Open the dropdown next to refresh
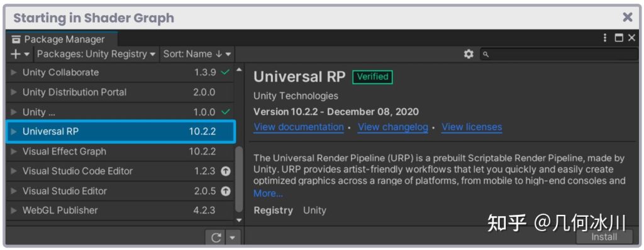644x250 pixels. [x=233, y=237]
